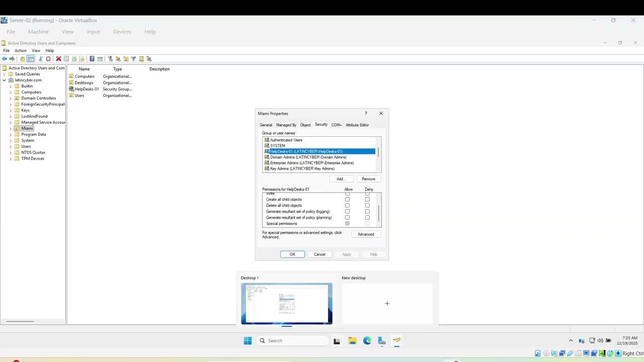Check Deny for Generate resultant set of policy (planning)
The width and height of the screenshot is (644, 362).
pos(367,218)
